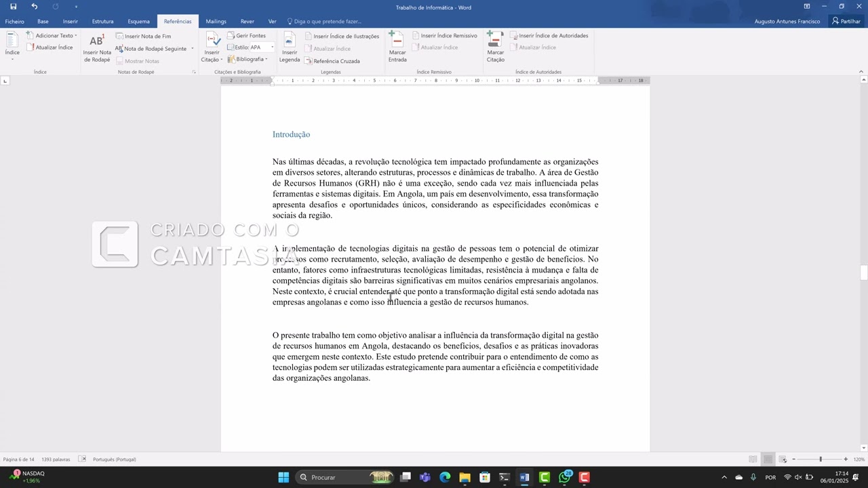The width and height of the screenshot is (868, 488).
Task: Open the Microsoft Store taskbar icon
Action: (x=485, y=477)
